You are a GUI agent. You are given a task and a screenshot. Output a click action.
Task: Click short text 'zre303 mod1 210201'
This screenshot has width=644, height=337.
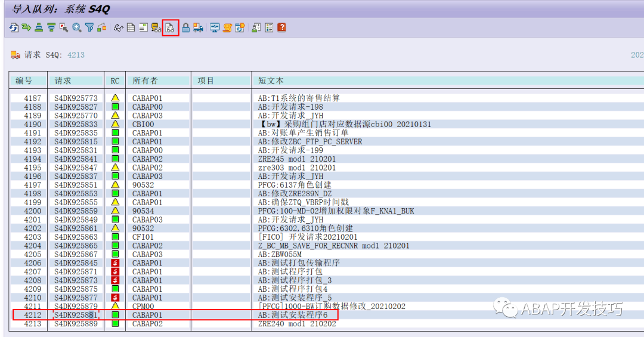click(297, 168)
